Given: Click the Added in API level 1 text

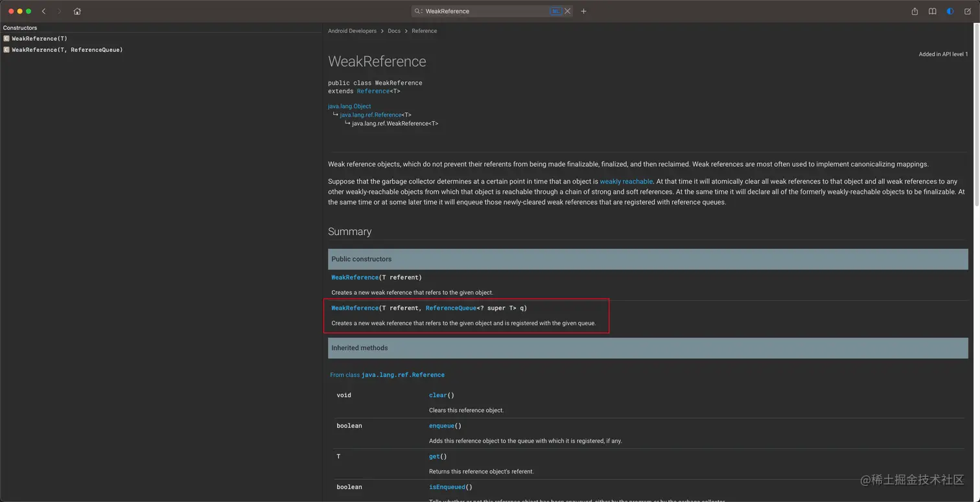Looking at the screenshot, I should (943, 54).
